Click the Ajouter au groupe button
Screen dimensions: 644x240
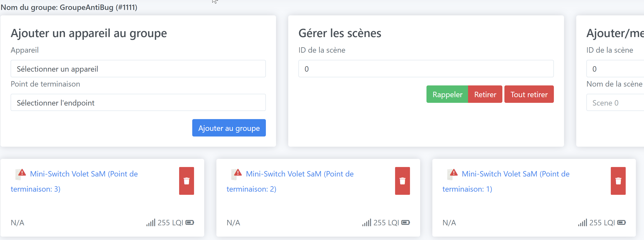click(229, 128)
